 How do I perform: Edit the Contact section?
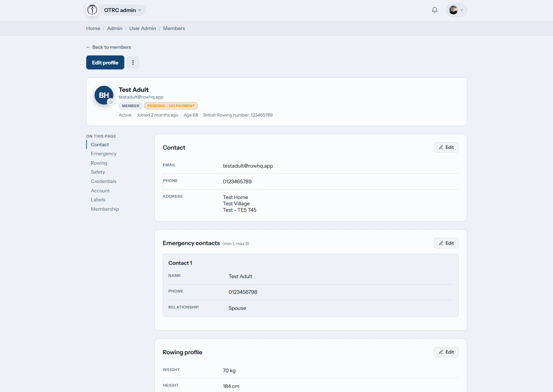(x=446, y=147)
